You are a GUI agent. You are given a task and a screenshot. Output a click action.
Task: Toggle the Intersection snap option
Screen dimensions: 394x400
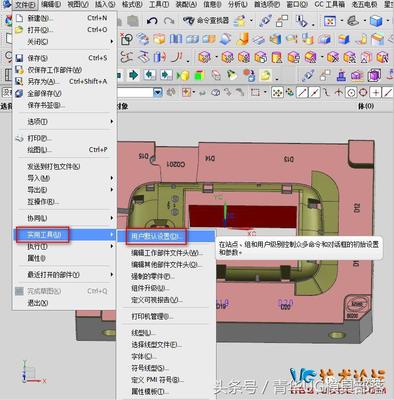pos(339,92)
